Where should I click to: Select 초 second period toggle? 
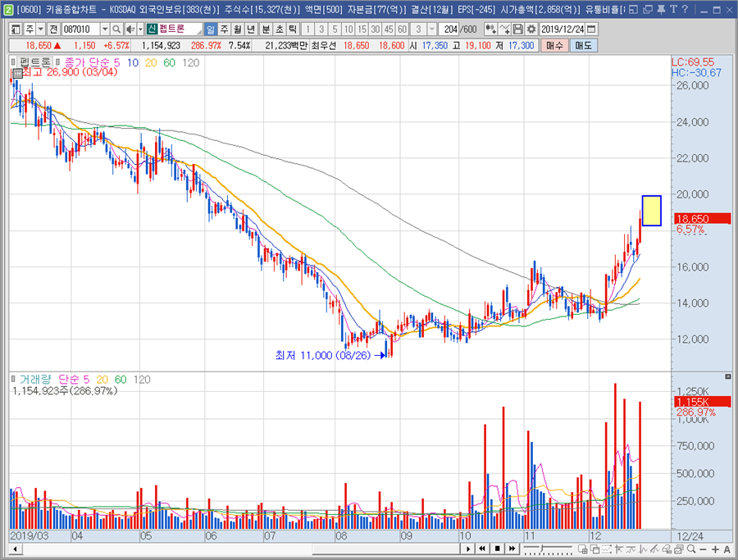tap(280, 30)
